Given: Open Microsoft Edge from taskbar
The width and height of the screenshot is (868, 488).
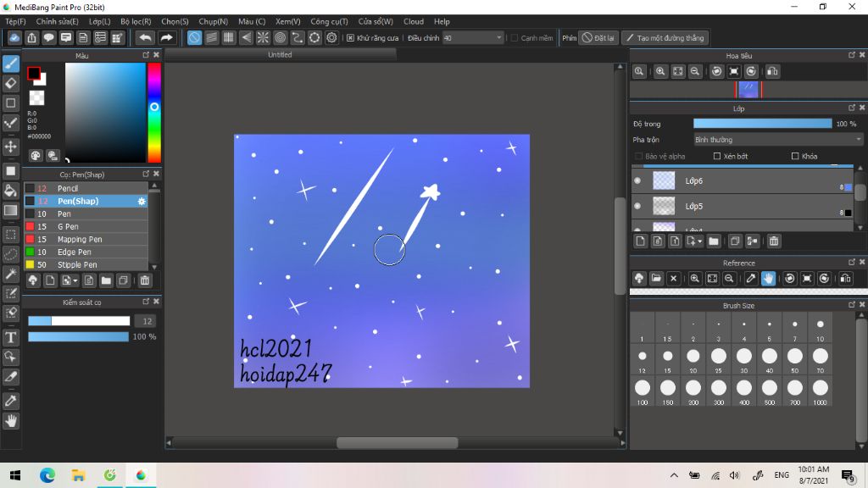Looking at the screenshot, I should [x=47, y=475].
